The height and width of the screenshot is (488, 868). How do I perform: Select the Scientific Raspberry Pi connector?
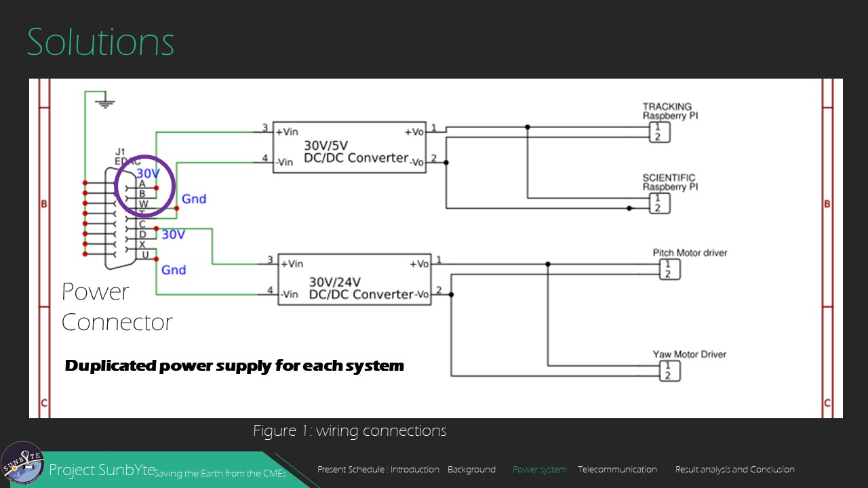tap(658, 203)
